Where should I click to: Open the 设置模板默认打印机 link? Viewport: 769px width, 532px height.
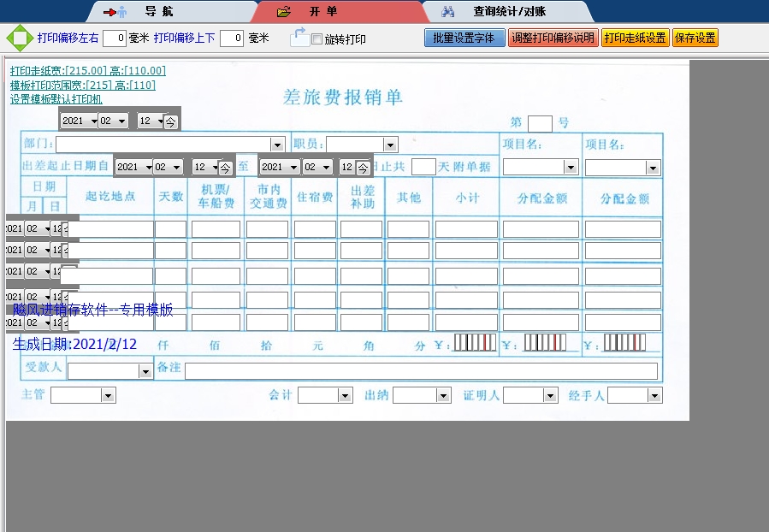(56, 99)
